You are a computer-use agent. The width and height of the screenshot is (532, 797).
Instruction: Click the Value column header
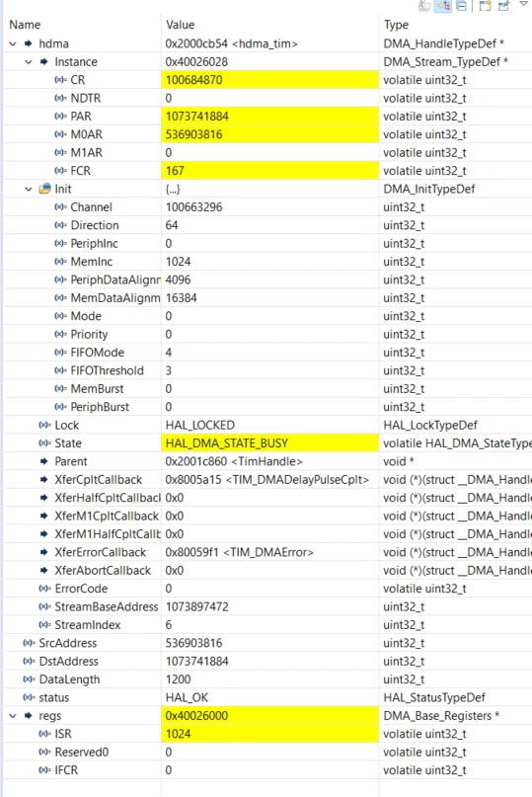[180, 25]
